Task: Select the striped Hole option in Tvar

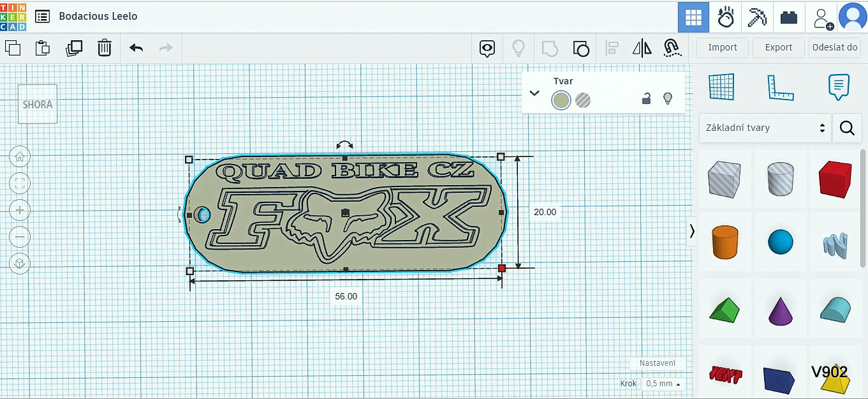Action: click(583, 100)
